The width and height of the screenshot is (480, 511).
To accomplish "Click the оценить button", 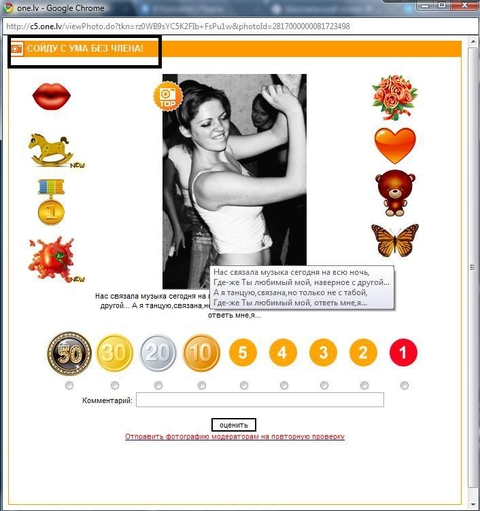I will (x=234, y=425).
